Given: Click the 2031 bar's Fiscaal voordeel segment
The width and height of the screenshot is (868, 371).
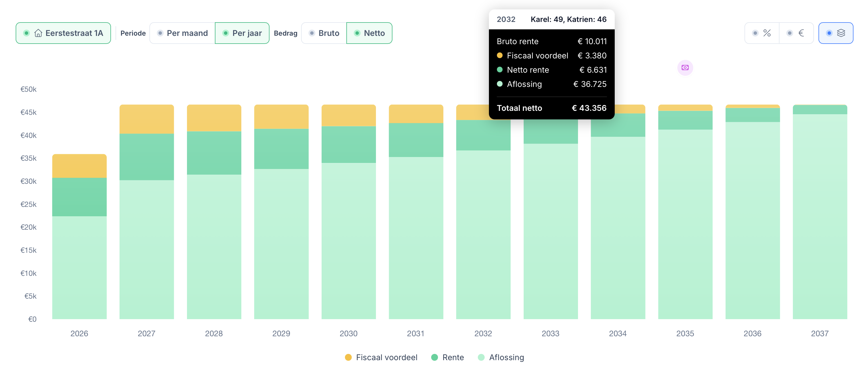Looking at the screenshot, I should tap(416, 114).
